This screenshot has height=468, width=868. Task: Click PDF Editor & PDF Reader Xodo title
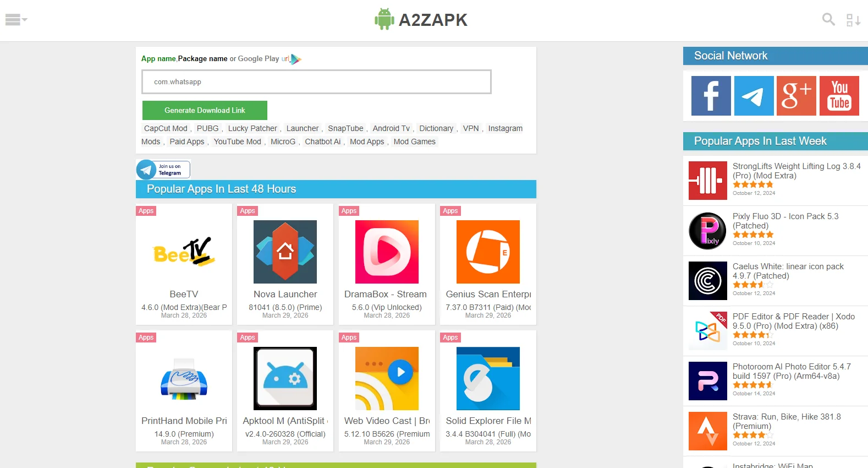[794, 321]
